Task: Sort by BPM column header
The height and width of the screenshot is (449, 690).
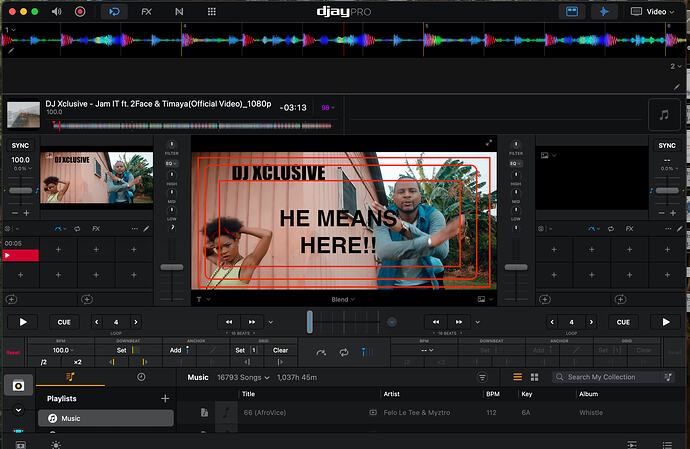Action: point(492,394)
